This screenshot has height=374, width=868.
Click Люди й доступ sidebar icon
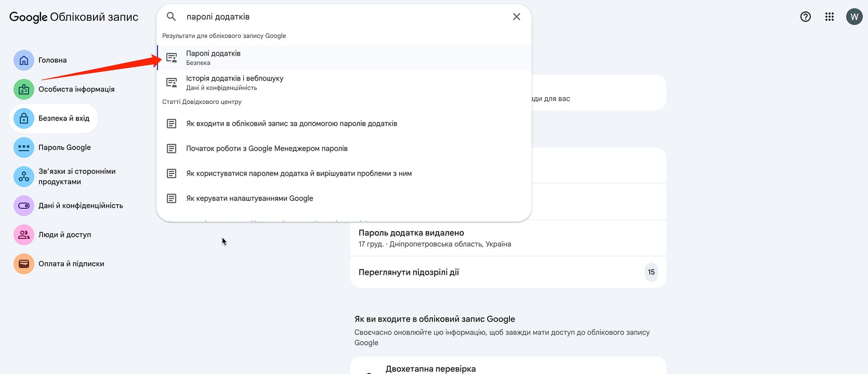[x=24, y=235]
